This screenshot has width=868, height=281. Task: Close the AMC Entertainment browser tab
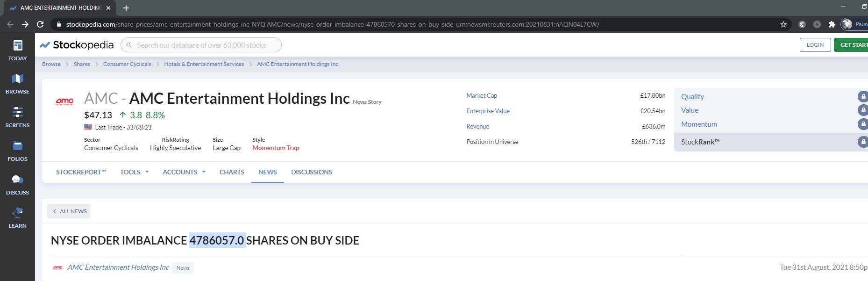(x=108, y=8)
